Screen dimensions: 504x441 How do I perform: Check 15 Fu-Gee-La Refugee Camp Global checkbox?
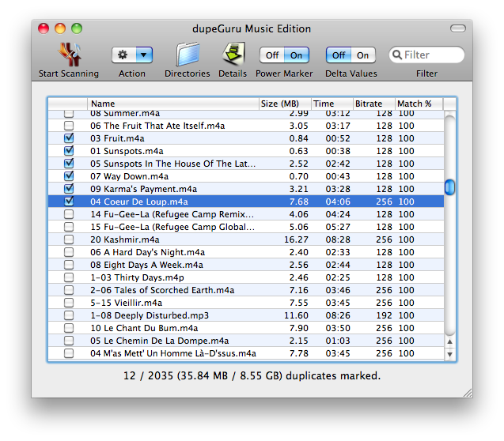click(69, 227)
